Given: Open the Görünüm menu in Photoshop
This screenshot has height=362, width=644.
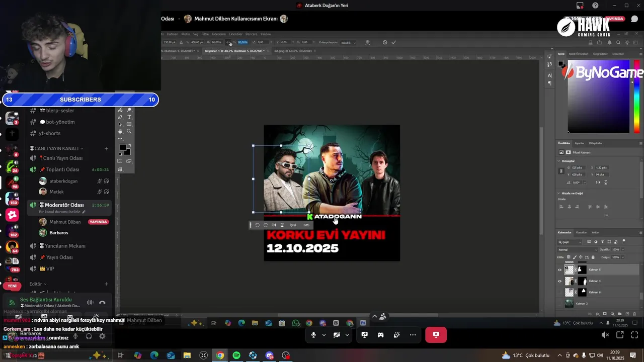Looking at the screenshot, I should pos(219,34).
